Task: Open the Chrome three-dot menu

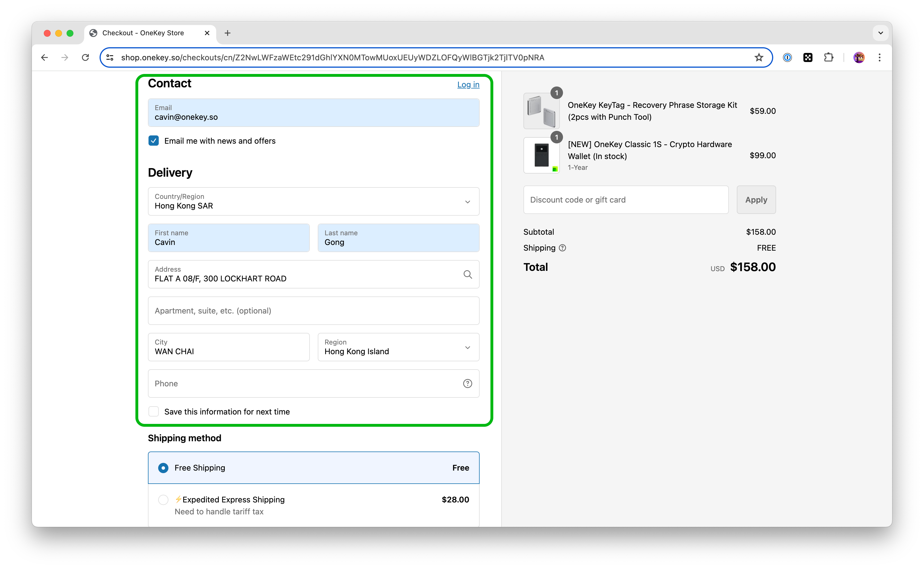Action: pyautogui.click(x=880, y=57)
